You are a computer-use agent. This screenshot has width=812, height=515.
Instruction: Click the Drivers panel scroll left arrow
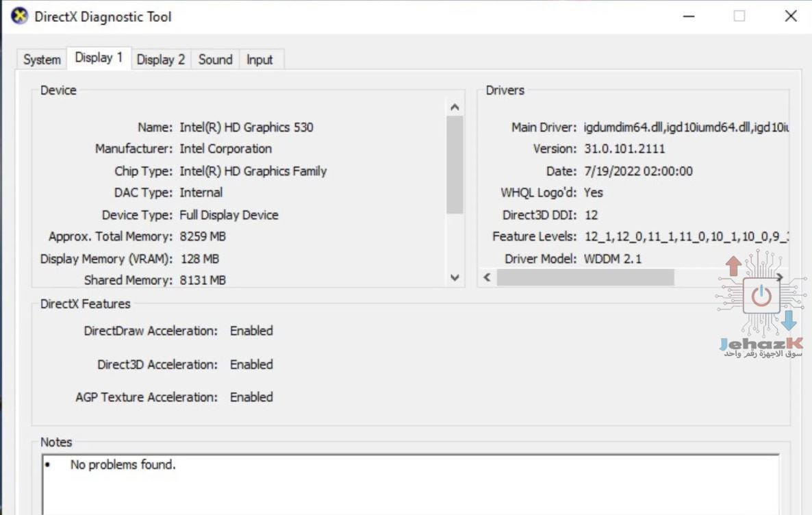point(487,277)
